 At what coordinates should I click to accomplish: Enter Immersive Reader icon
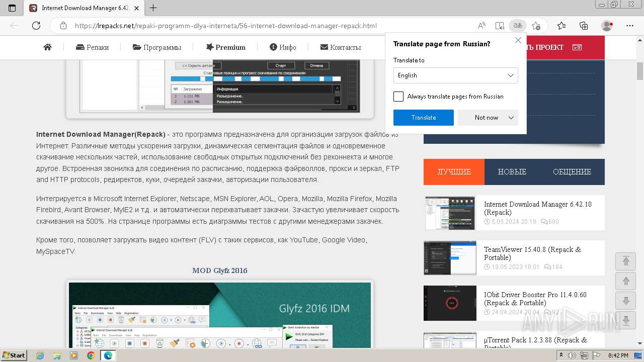point(499,26)
